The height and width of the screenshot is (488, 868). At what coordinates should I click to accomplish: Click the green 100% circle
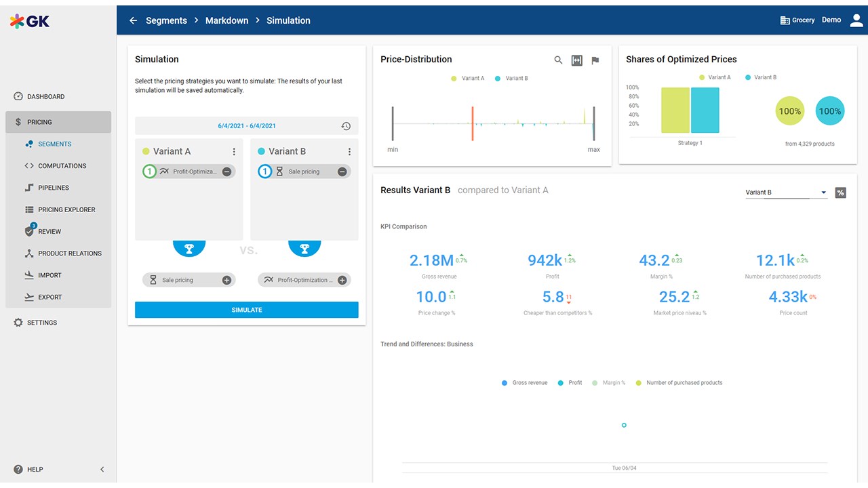pyautogui.click(x=789, y=111)
